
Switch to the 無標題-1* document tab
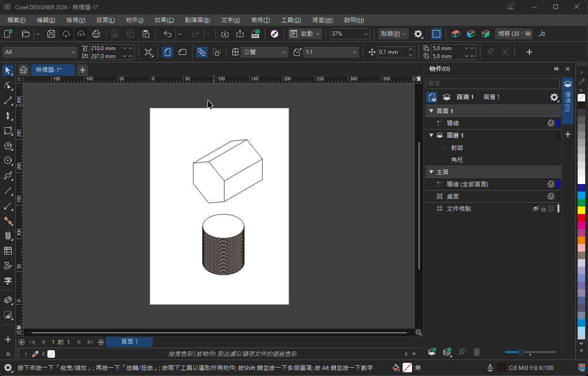tap(49, 70)
